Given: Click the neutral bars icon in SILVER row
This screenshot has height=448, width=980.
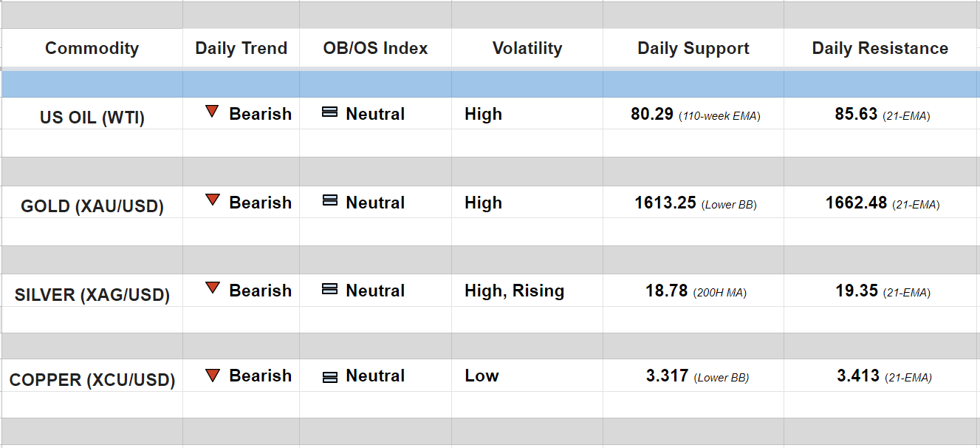Looking at the screenshot, I should click(330, 289).
